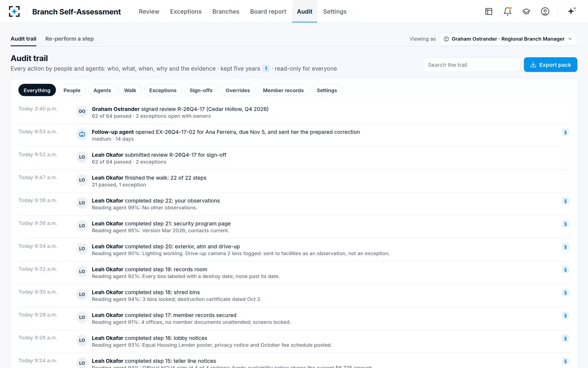Filter the trail by Sign-offs

point(201,90)
